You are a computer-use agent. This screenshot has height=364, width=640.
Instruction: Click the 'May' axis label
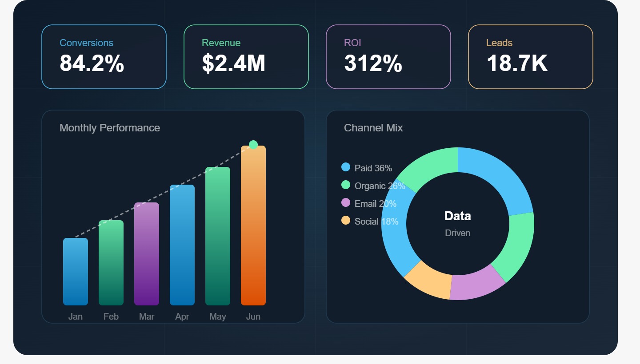[218, 317]
